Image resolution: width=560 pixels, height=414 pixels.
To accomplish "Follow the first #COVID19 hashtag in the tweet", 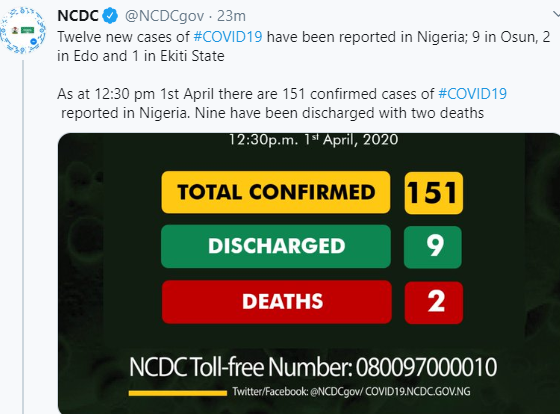I will click(228, 37).
